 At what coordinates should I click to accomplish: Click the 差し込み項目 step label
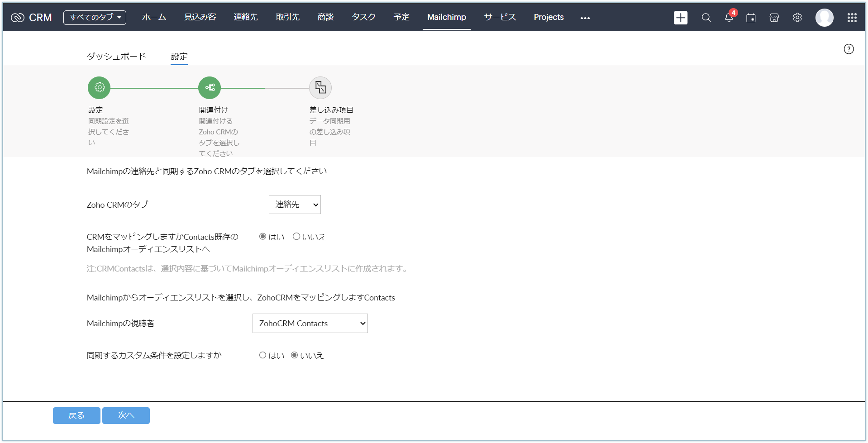331,110
